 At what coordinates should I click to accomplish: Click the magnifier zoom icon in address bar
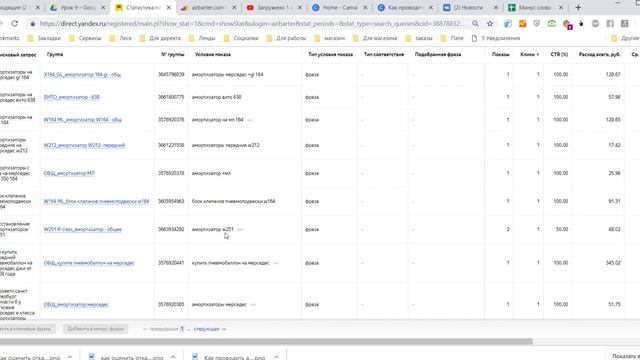coord(475,24)
